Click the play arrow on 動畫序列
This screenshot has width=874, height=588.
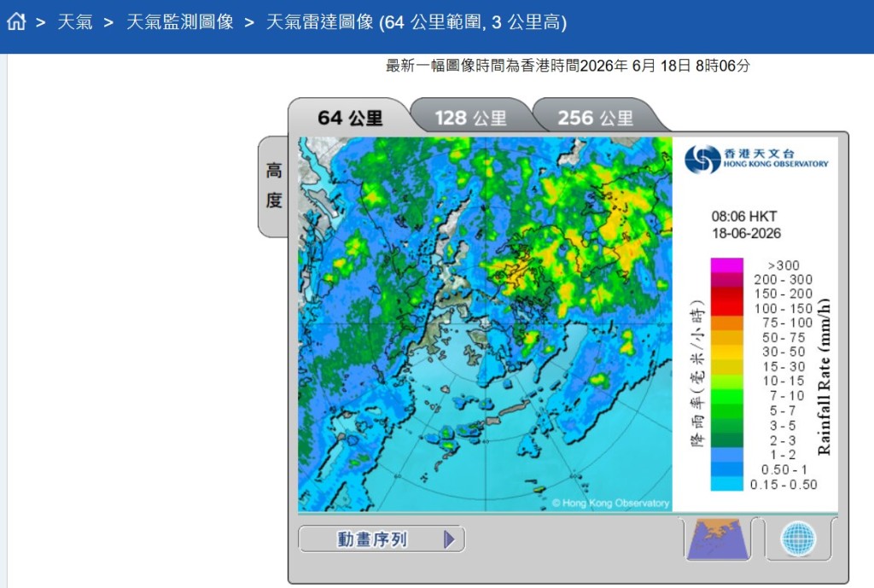click(x=449, y=539)
